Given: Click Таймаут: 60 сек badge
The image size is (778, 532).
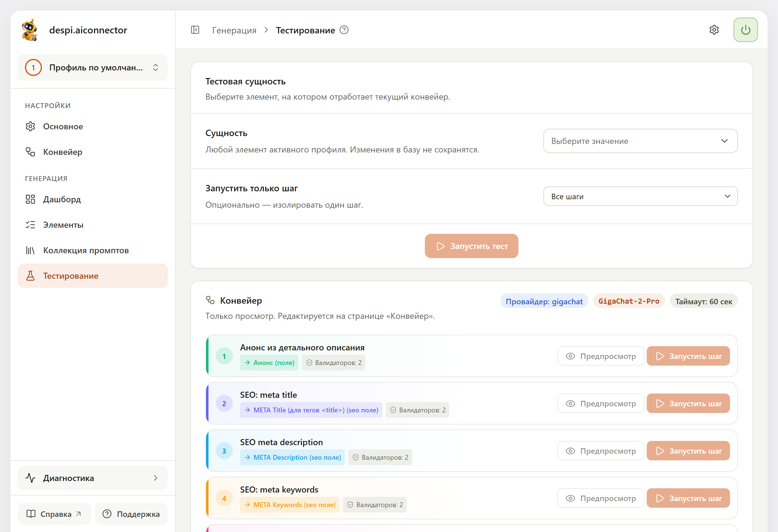Looking at the screenshot, I should (x=703, y=301).
